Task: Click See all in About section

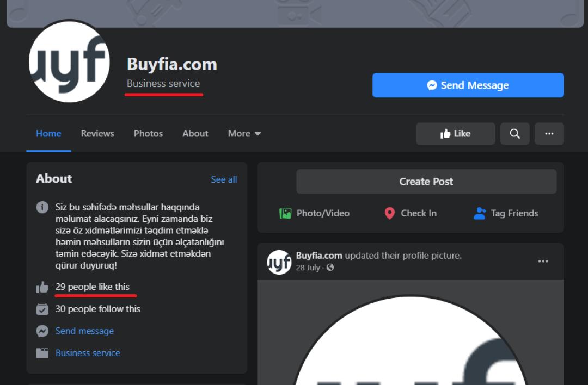Action: tap(224, 179)
